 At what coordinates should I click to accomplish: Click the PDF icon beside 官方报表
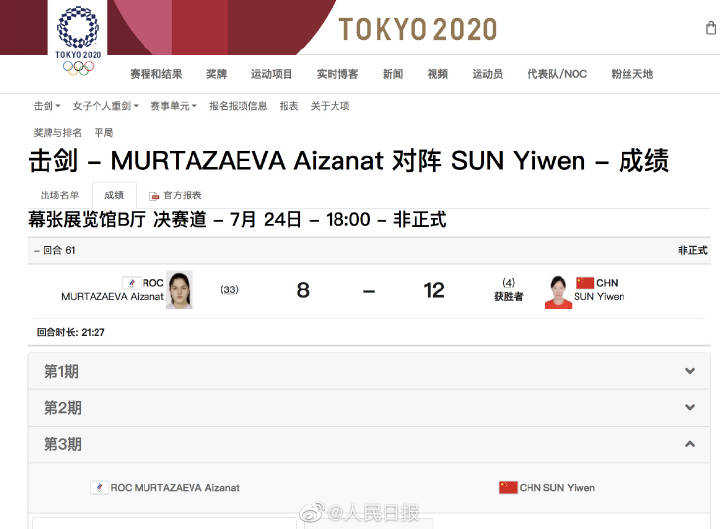pos(154,196)
